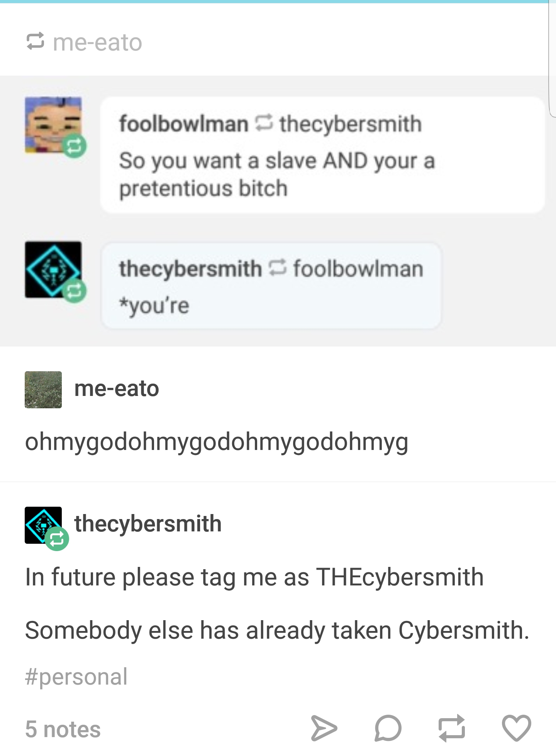View the 5 notes list
The image size is (556, 756).
pyautogui.click(x=63, y=729)
